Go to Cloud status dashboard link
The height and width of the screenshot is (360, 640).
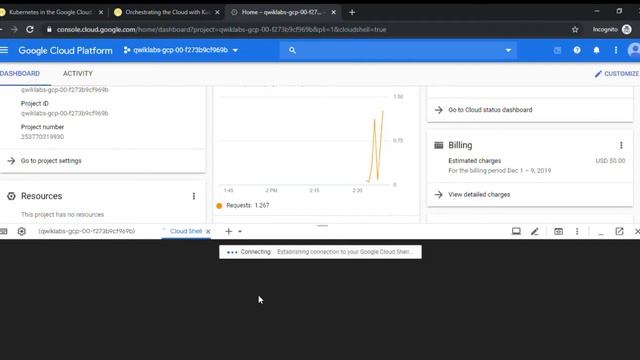pos(490,110)
